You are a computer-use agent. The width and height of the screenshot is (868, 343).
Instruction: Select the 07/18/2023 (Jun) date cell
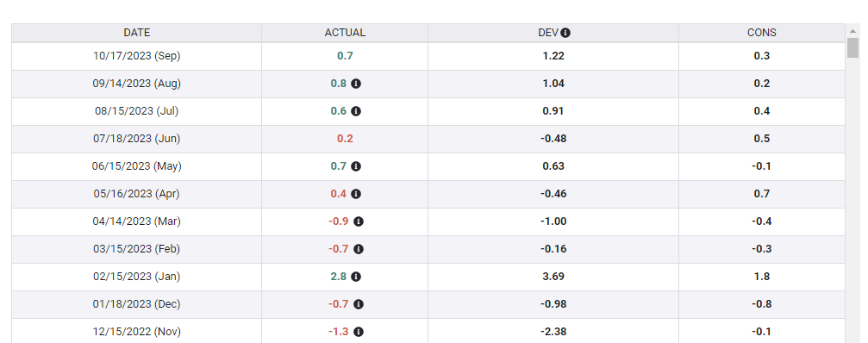pyautogui.click(x=137, y=139)
